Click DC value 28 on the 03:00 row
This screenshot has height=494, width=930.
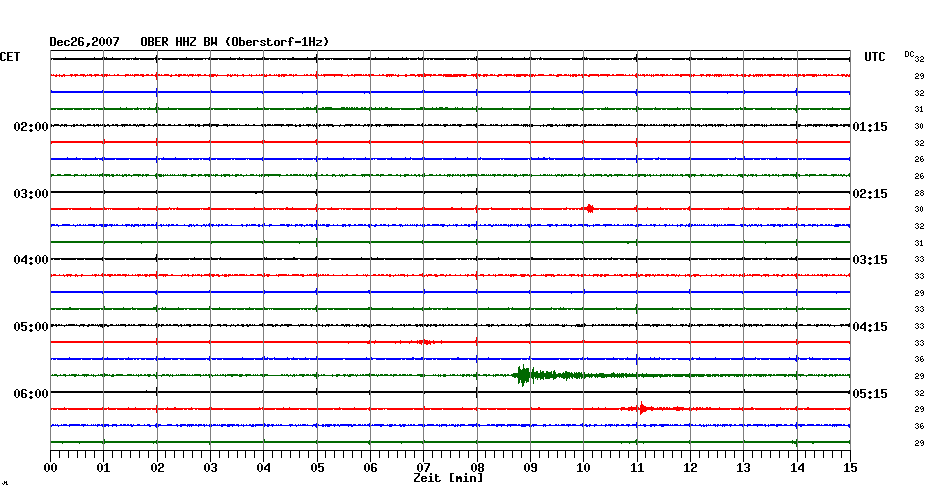(x=919, y=193)
